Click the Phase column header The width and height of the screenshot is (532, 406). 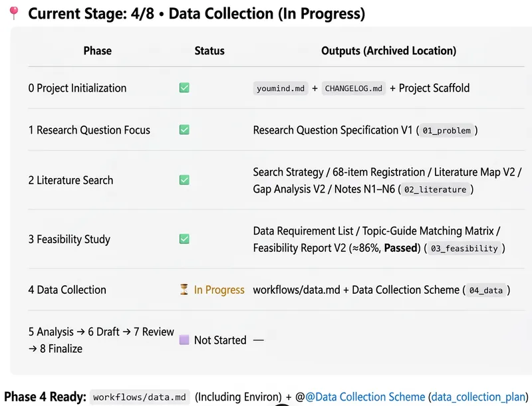pyautogui.click(x=97, y=51)
